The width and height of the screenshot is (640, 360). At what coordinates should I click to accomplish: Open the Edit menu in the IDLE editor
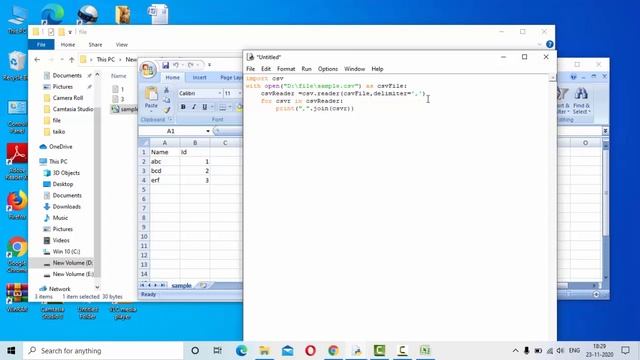coord(266,69)
